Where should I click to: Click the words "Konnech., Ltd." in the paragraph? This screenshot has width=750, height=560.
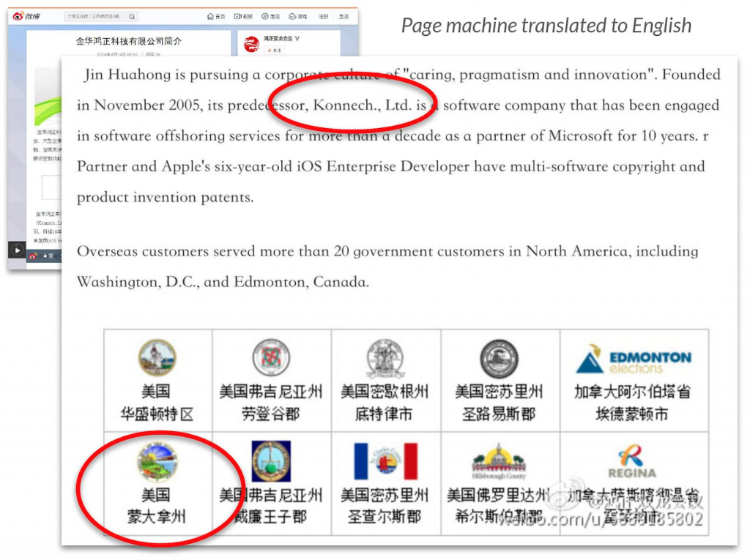pos(362,105)
